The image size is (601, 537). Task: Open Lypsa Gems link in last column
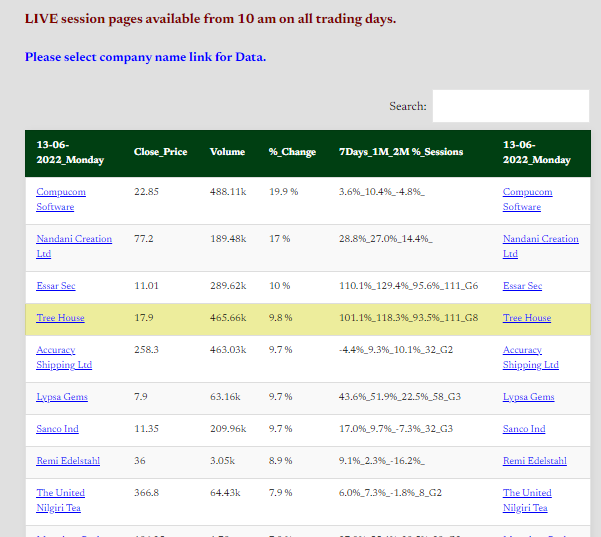[x=529, y=397]
